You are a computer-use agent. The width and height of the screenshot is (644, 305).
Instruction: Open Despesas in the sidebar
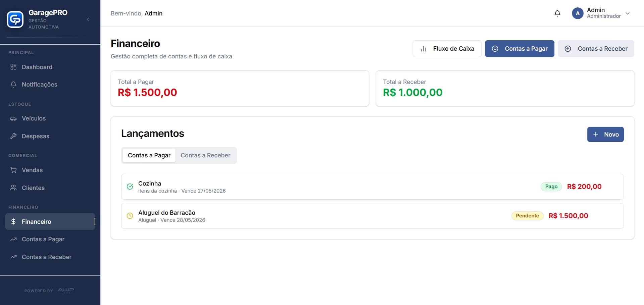pos(50,136)
